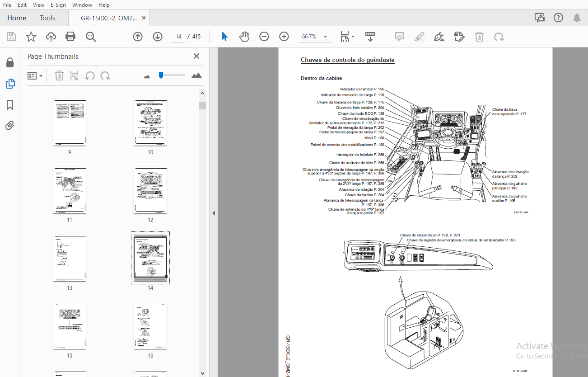Rotate the page clockwise in the thumbnails panel
This screenshot has height=377, width=588.
[105, 75]
